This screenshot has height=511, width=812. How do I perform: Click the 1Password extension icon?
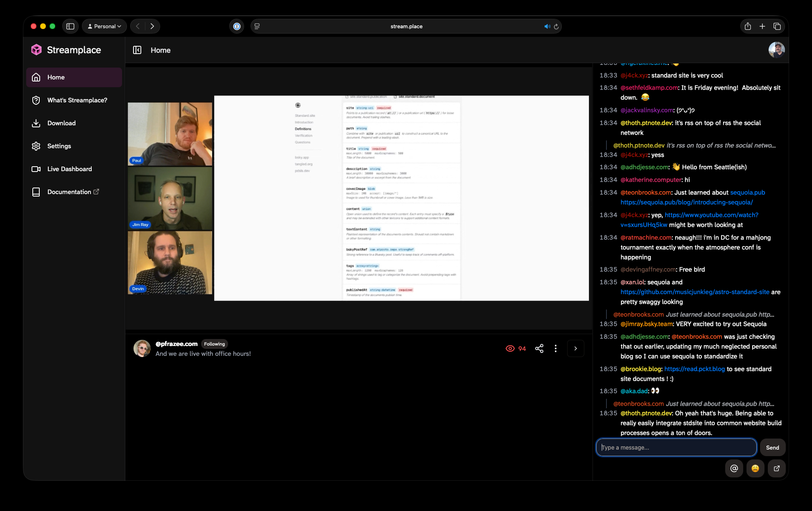[237, 26]
